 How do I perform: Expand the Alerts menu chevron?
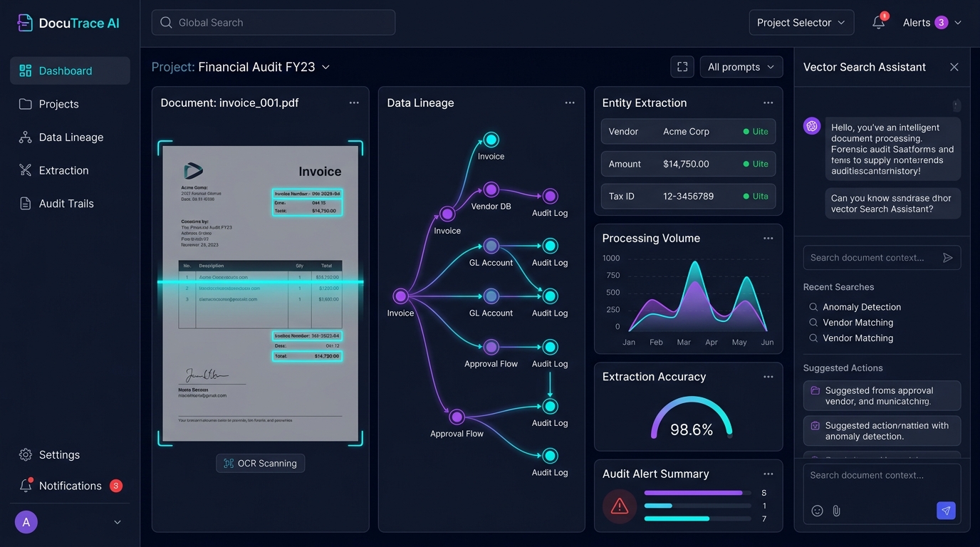click(x=958, y=23)
